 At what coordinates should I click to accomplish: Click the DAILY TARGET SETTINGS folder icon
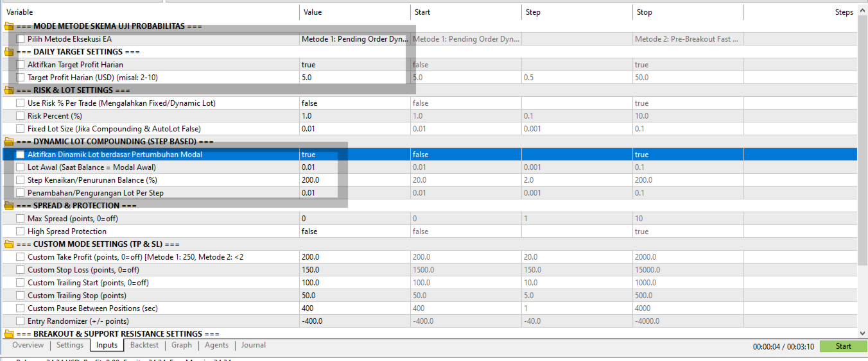tap(9, 52)
